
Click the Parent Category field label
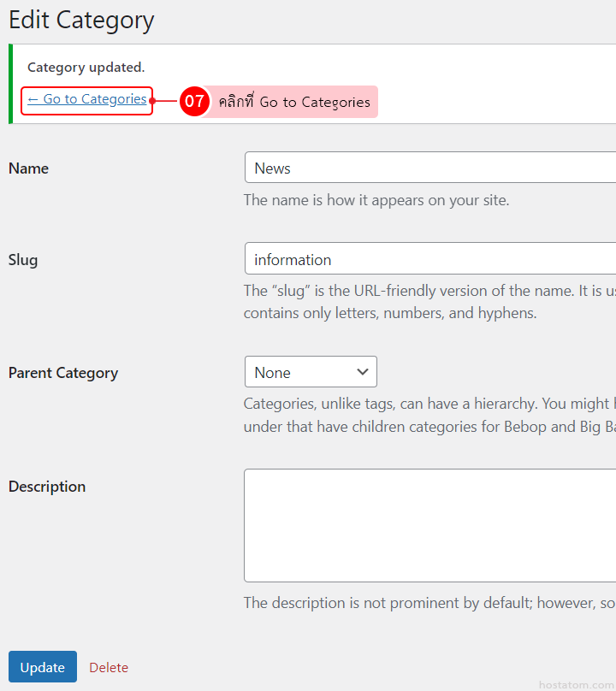click(63, 373)
